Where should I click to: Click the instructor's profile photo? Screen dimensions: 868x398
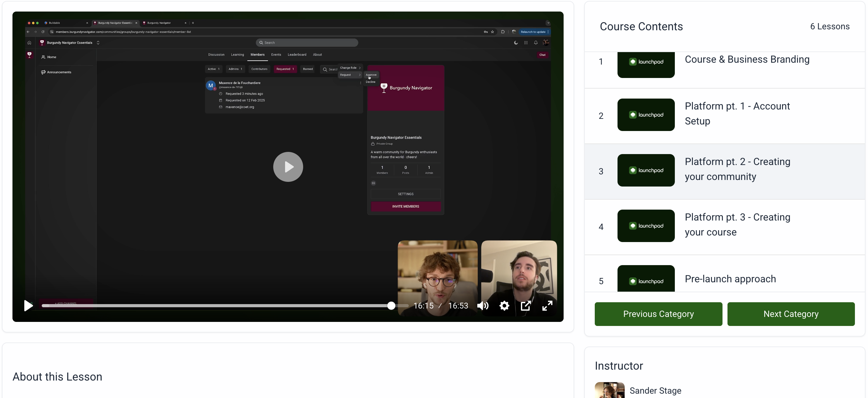coord(609,390)
